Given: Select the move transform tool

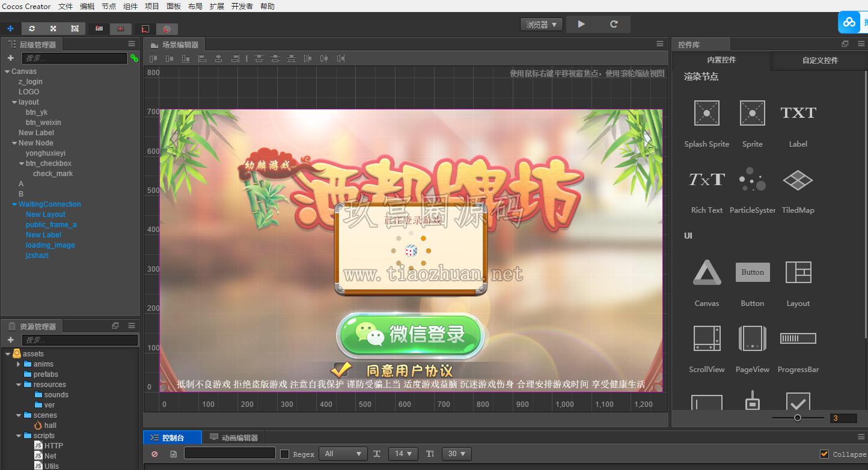Looking at the screenshot, I should [10, 28].
